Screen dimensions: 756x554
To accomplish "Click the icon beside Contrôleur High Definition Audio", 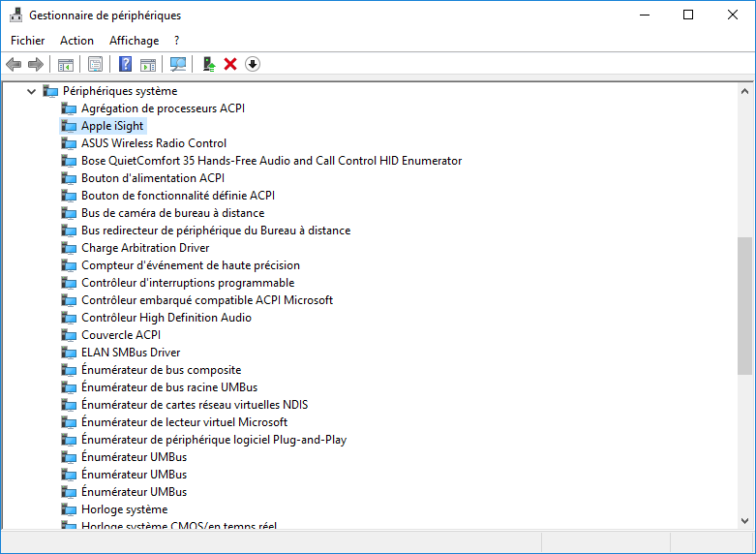I will [x=69, y=318].
